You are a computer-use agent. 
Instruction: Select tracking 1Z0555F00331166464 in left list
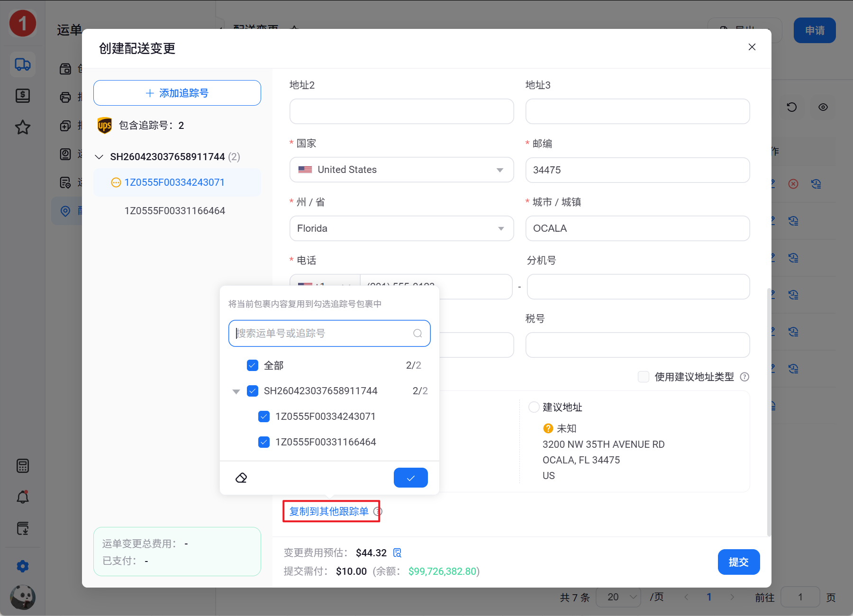pos(175,211)
